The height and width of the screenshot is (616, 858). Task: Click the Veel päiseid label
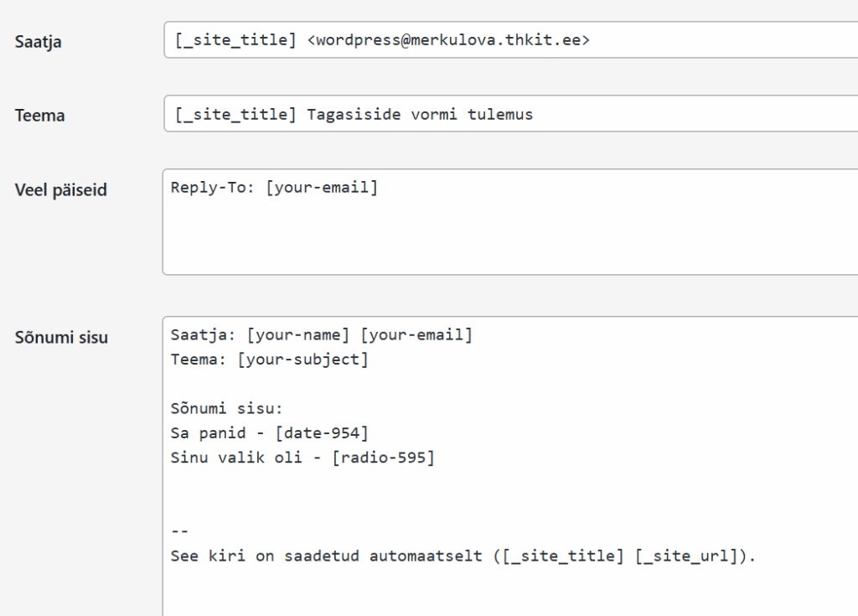(x=61, y=190)
